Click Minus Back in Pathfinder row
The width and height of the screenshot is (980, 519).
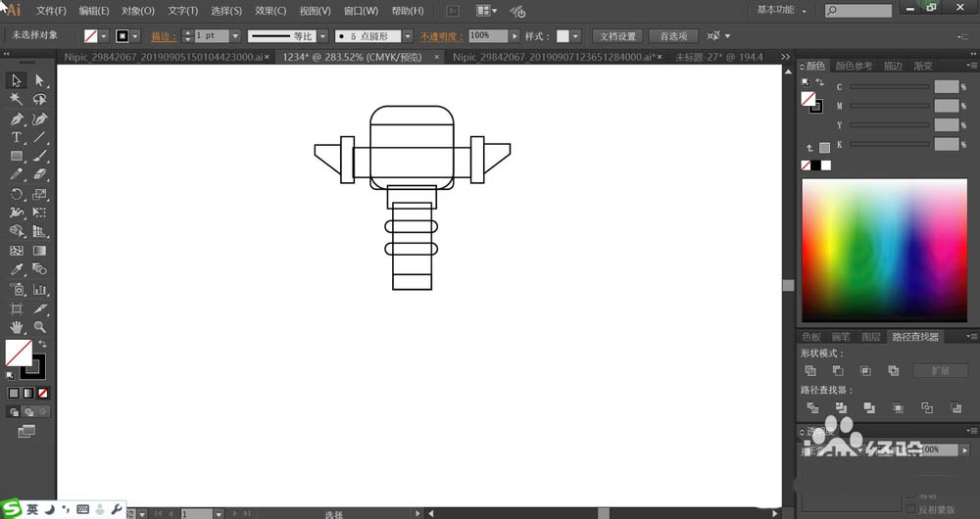pyautogui.click(x=955, y=407)
